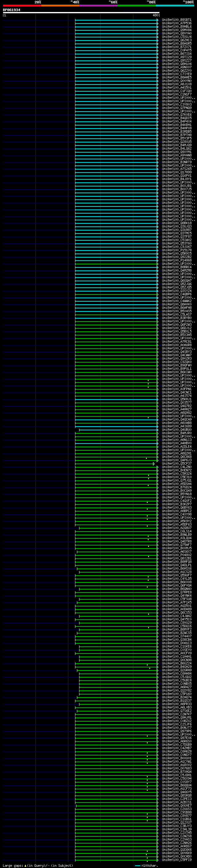Screen dimensions: 197x868
Task: Select hit label UniRef100_Q03577
Action: tap(176, 402)
